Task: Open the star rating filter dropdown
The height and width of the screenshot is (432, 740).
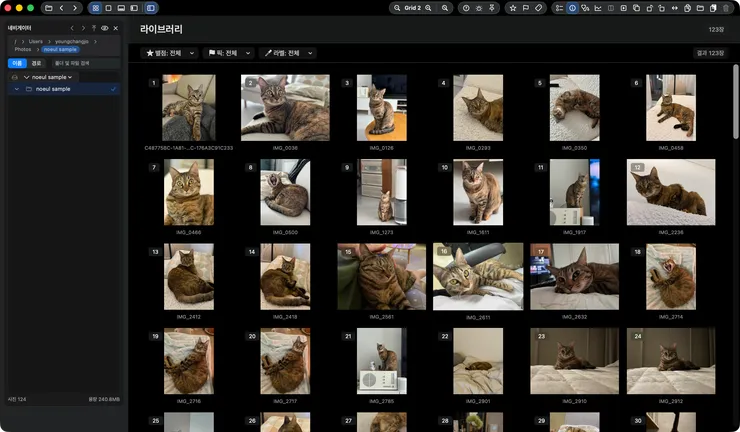Action: point(170,53)
